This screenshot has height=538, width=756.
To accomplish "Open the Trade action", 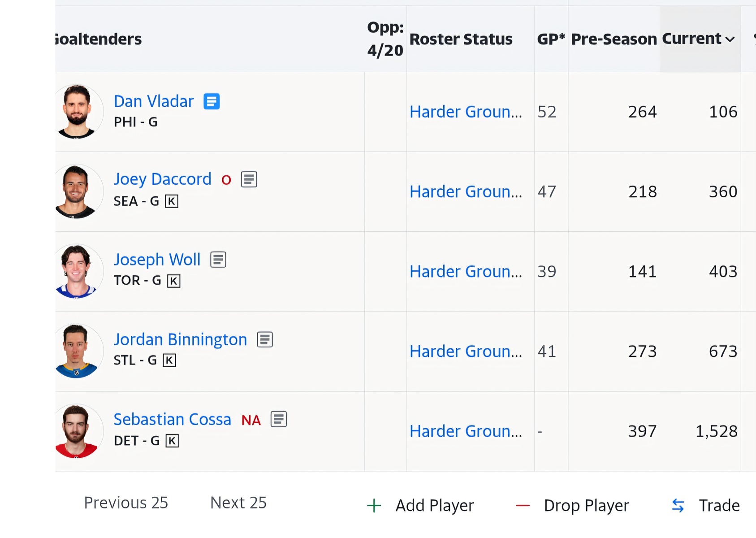I will [x=706, y=505].
